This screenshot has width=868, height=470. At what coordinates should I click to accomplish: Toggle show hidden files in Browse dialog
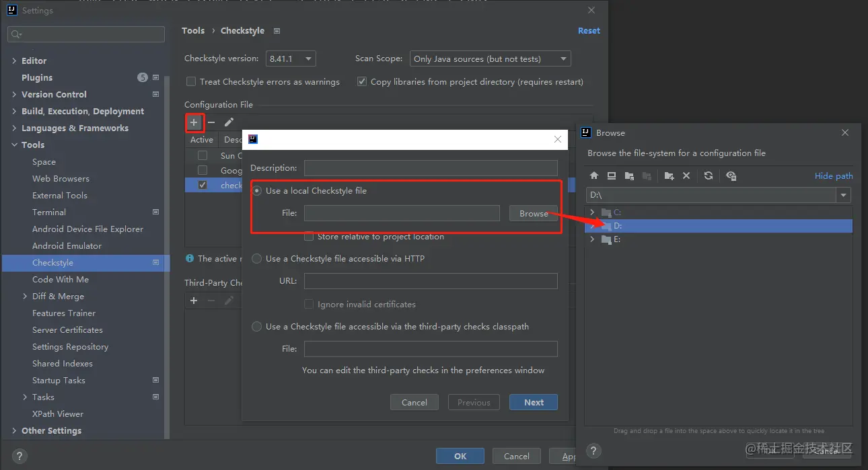(x=731, y=175)
